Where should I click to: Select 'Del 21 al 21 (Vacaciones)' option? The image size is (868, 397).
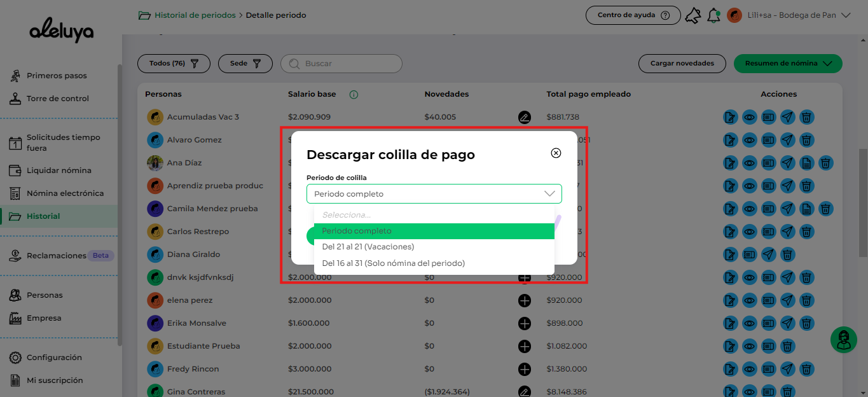368,247
